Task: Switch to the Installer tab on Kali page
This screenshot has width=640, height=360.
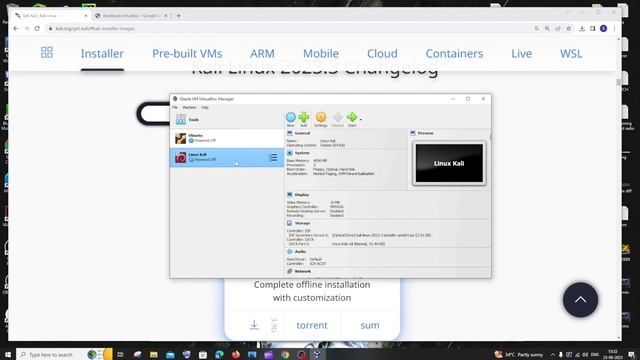Action: 102,53
